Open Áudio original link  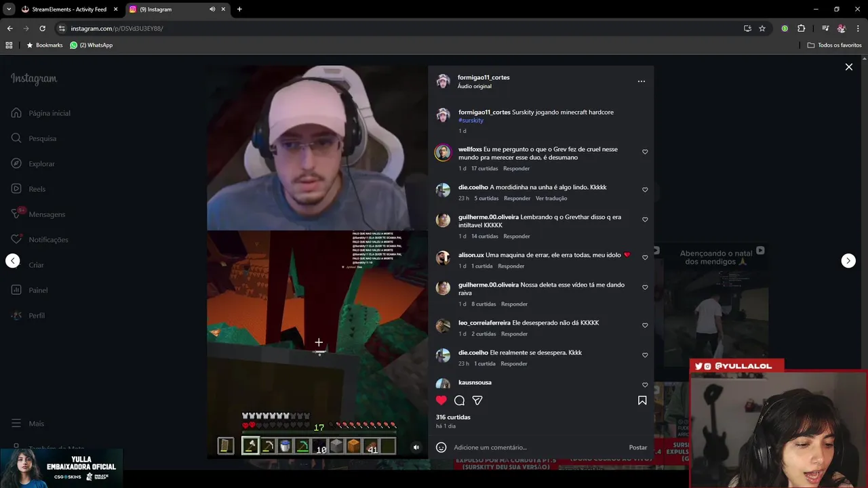click(x=474, y=86)
